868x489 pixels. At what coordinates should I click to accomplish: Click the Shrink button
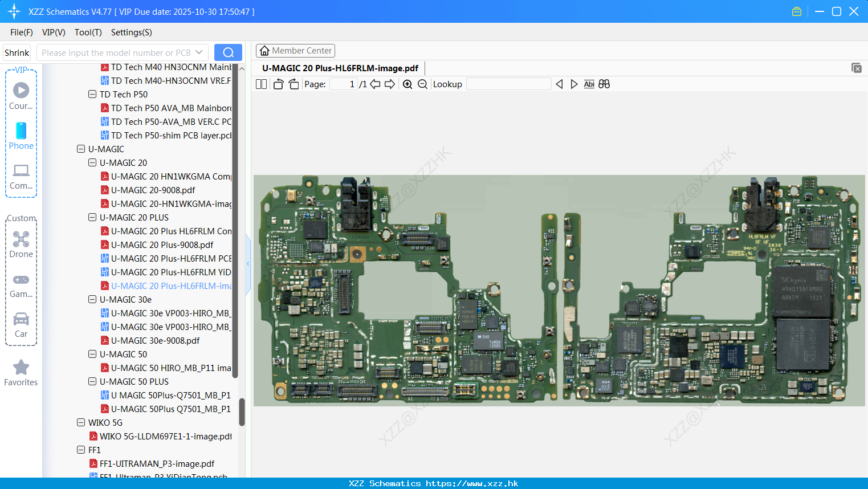[17, 52]
